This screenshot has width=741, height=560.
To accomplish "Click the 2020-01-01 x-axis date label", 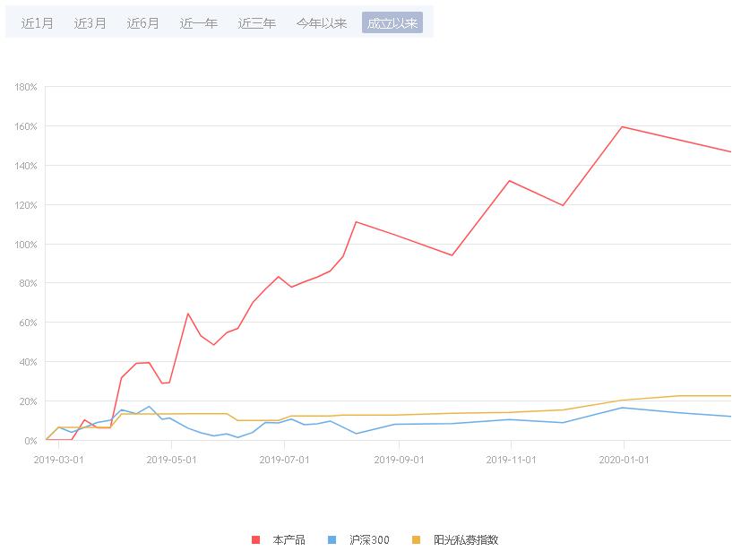I will [x=624, y=459].
